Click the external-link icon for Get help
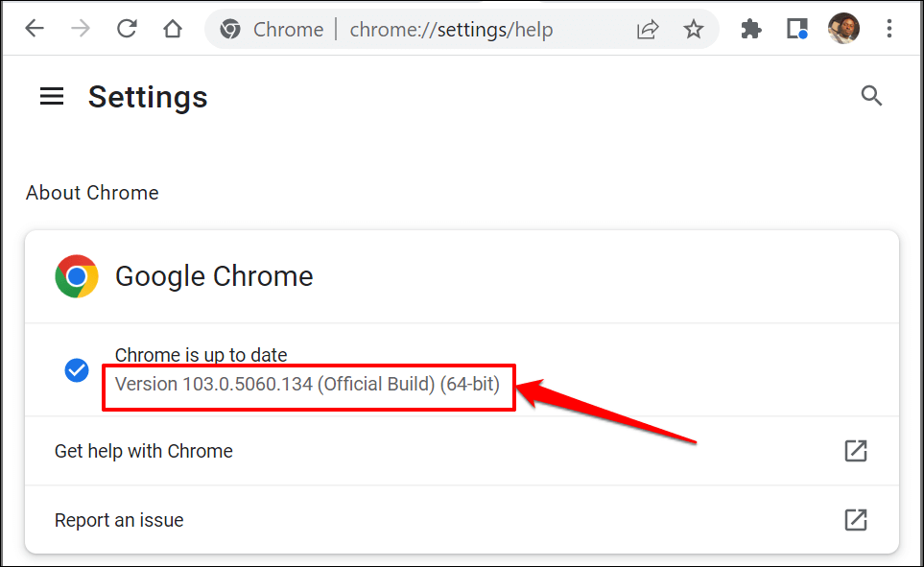Image resolution: width=924 pixels, height=567 pixels. click(x=855, y=451)
